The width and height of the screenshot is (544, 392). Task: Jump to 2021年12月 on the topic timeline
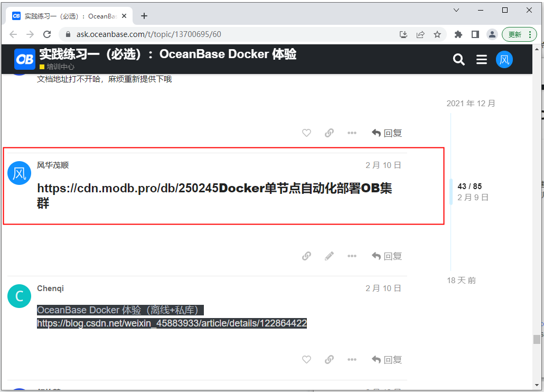(471, 104)
